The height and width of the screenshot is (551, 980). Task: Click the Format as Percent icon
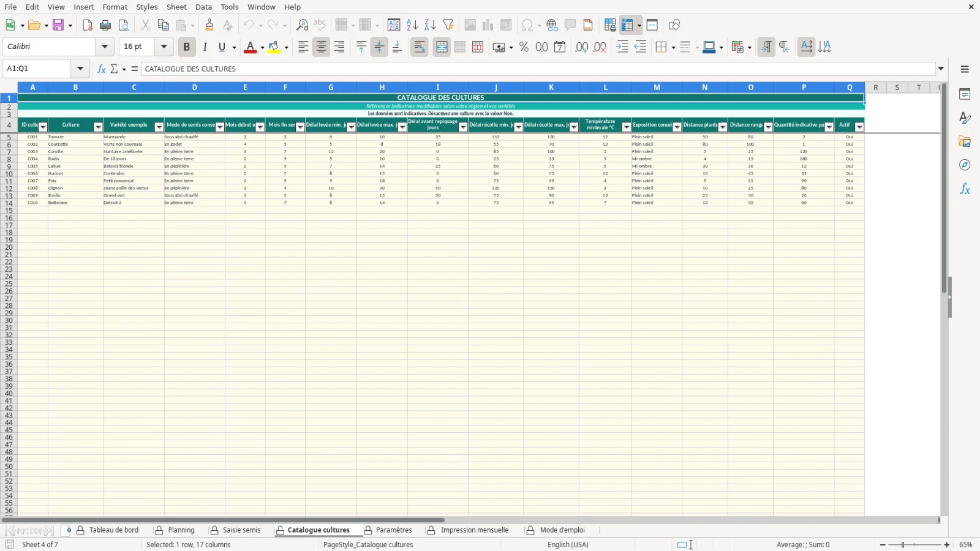click(524, 47)
